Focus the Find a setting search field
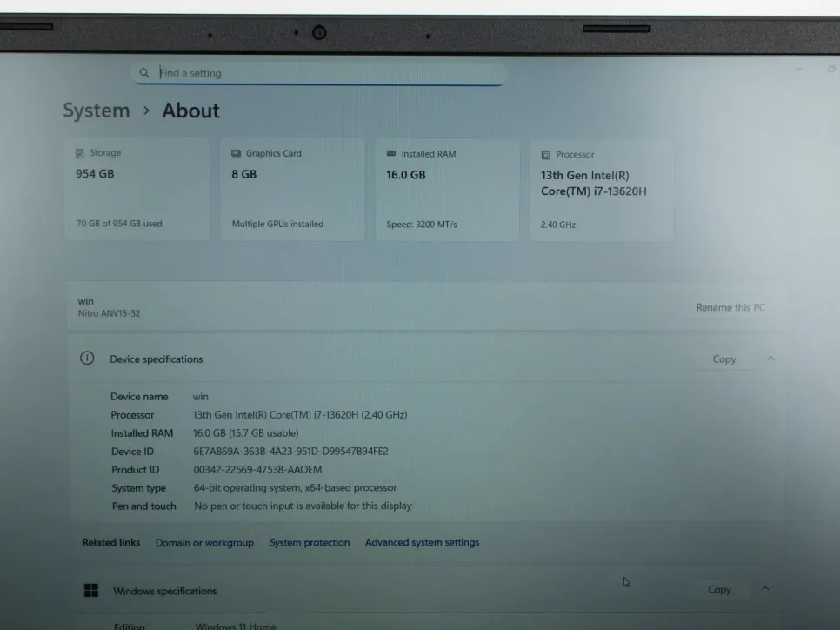 [322, 73]
